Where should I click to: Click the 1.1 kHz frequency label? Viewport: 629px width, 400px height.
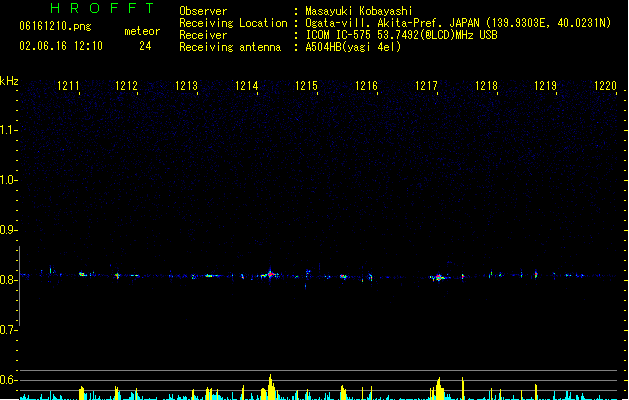point(9,130)
